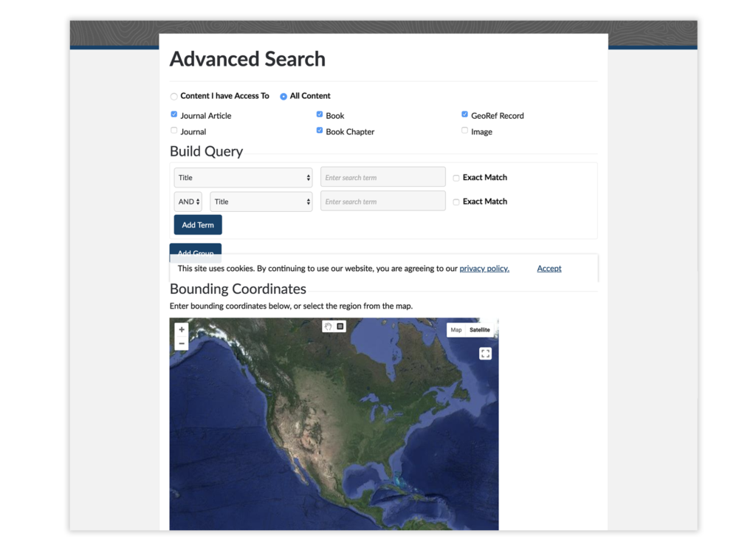Open the privacy policy link

(484, 269)
